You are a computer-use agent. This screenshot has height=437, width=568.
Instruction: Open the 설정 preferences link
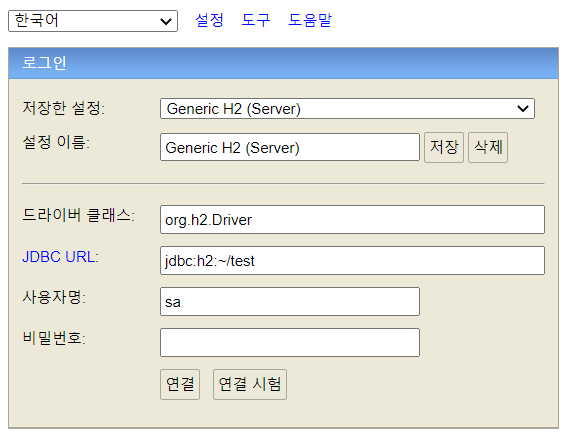209,20
